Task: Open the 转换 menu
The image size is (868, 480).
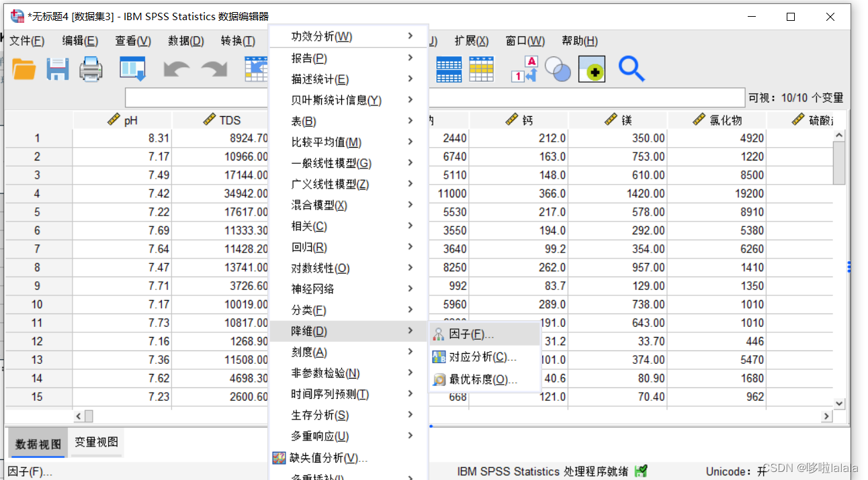Action: click(238, 41)
